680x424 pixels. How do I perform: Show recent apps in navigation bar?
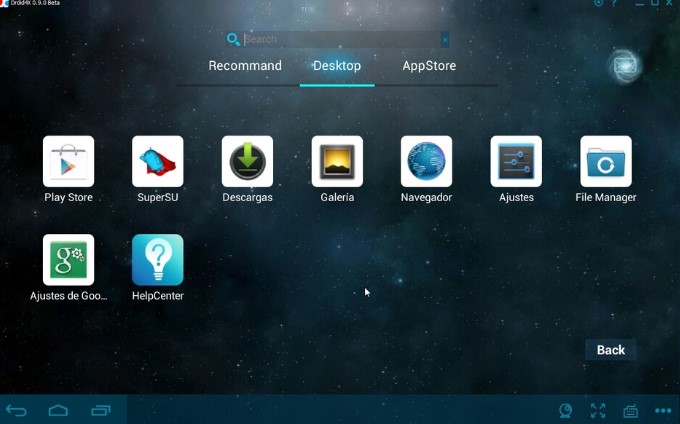(101, 410)
